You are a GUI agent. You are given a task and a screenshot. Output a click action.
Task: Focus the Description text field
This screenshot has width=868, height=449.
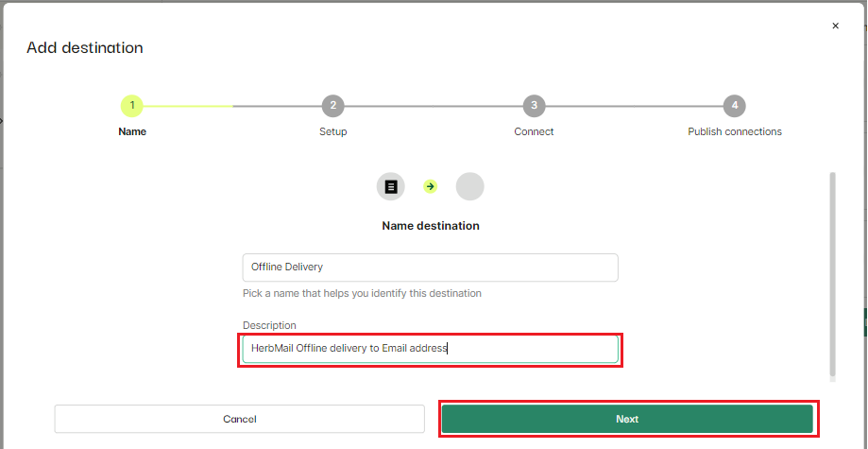[430, 349]
